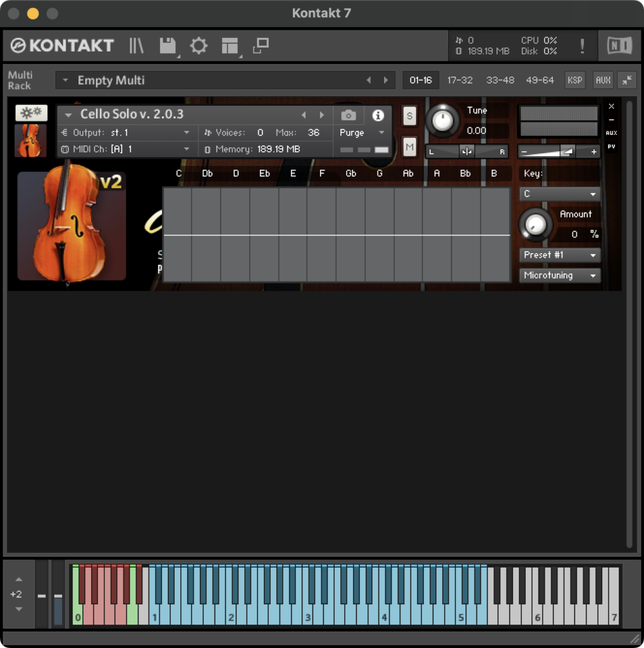Open the Kontakt library browser icon
644x648 pixels.
pyautogui.click(x=136, y=46)
